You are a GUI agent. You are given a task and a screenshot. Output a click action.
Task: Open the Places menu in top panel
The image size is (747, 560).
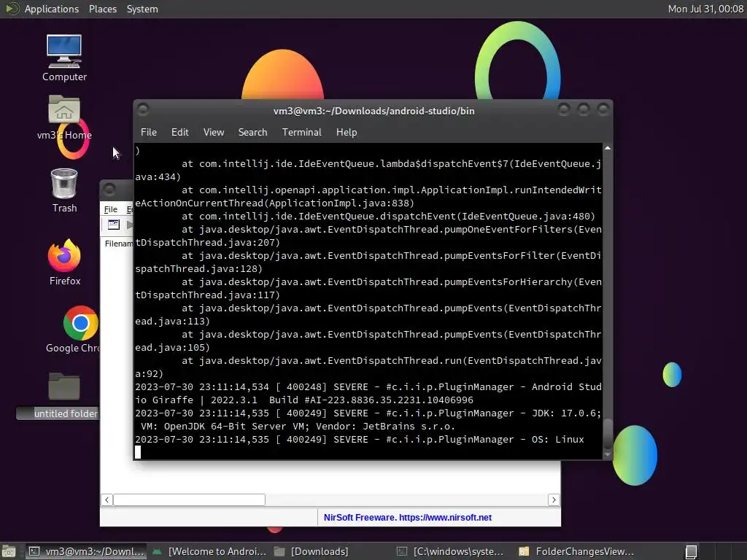click(x=102, y=9)
